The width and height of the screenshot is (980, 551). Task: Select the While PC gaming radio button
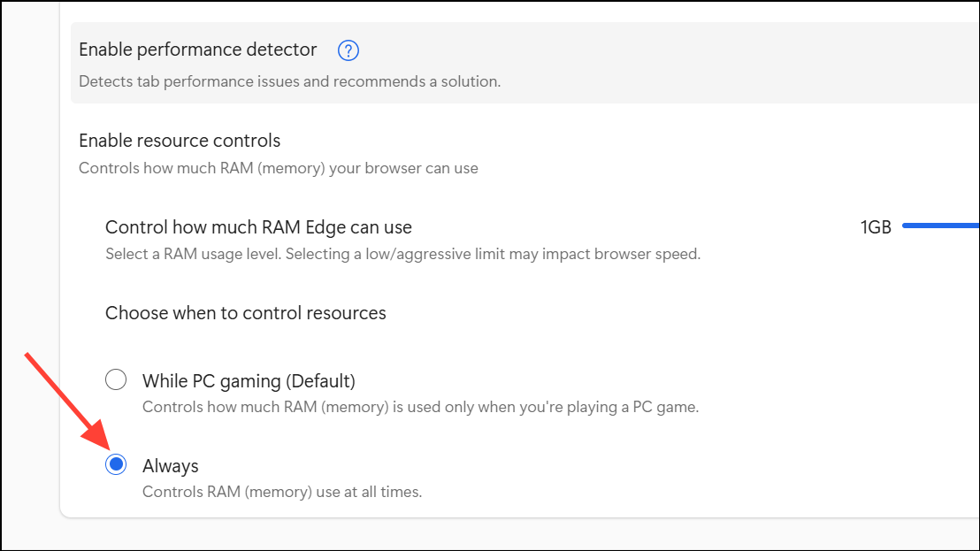[x=116, y=380]
